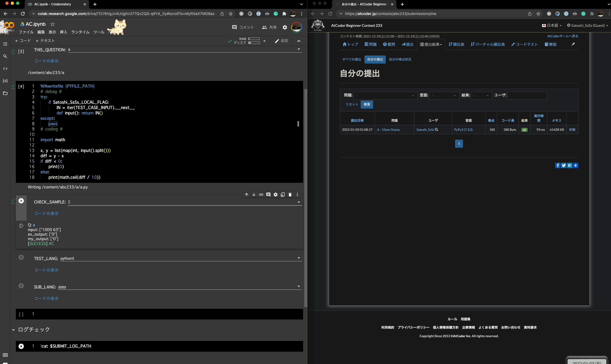Open Colab settings gear in header
Image resolution: width=611 pixels, height=364 pixels.
(x=285, y=27)
